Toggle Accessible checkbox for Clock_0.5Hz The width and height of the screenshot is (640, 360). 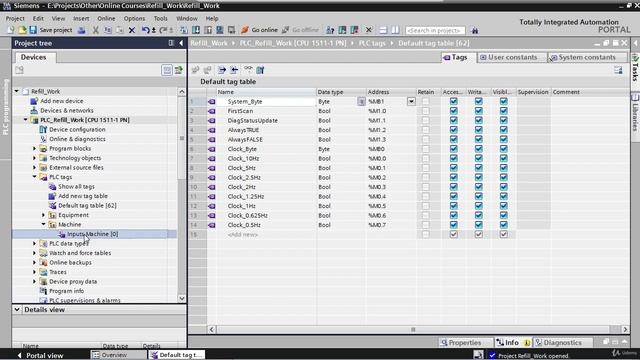(453, 225)
